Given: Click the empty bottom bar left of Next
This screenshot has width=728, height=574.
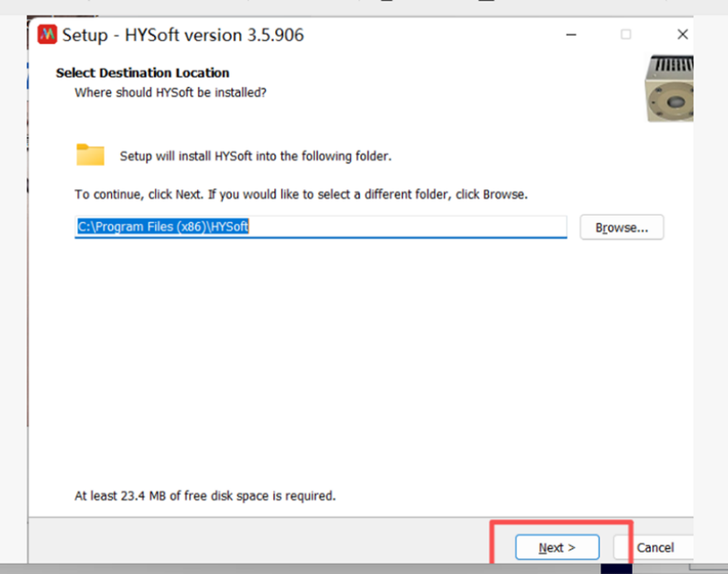Looking at the screenshot, I should tap(261, 547).
